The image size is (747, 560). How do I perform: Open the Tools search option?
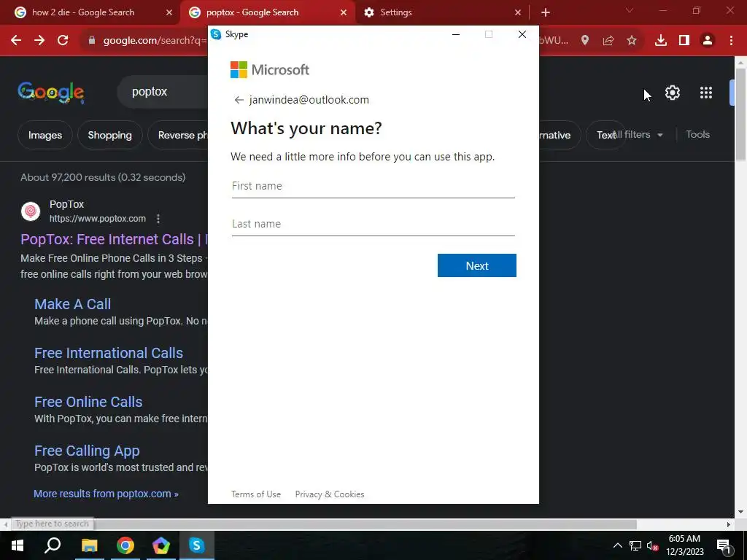(697, 135)
